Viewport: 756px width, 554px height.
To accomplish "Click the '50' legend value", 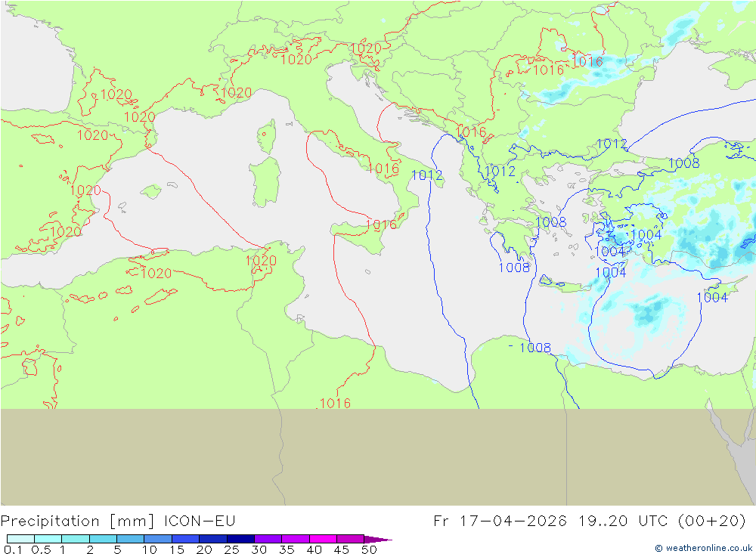I will point(369,549).
